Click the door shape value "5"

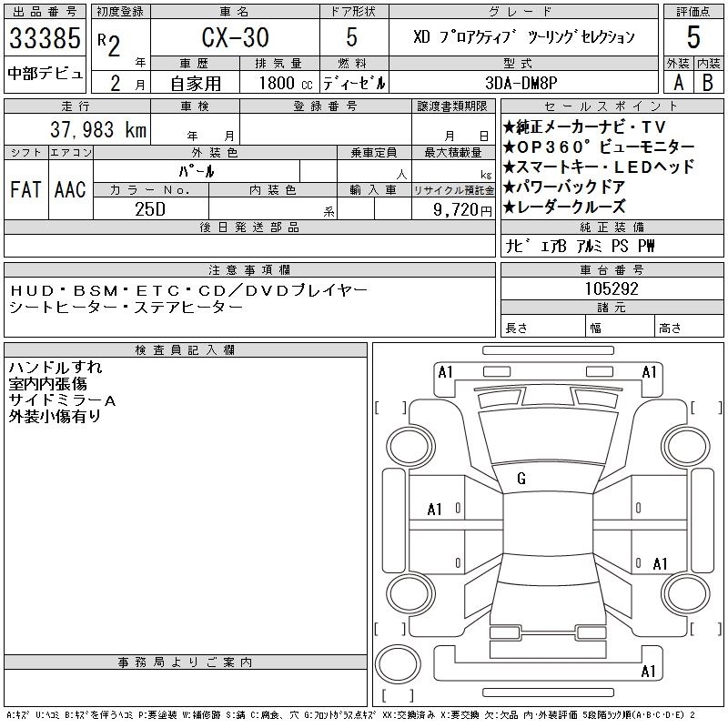click(352, 37)
